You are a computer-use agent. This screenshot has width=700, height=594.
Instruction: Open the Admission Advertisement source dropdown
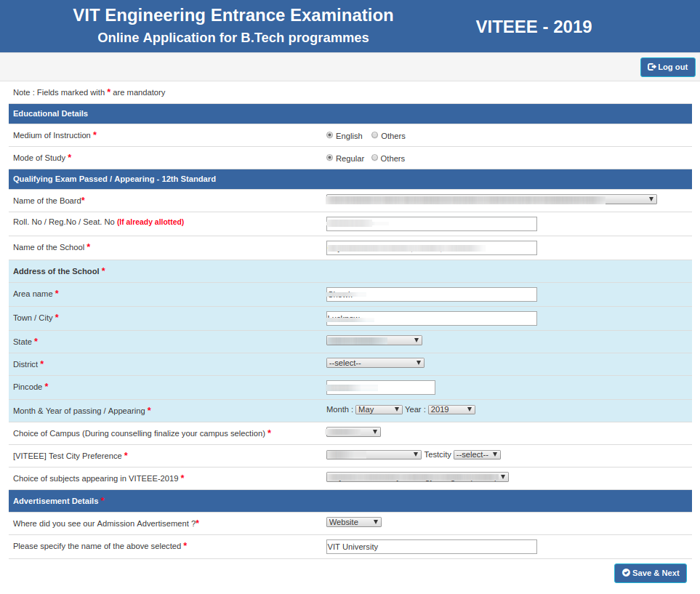(x=353, y=521)
